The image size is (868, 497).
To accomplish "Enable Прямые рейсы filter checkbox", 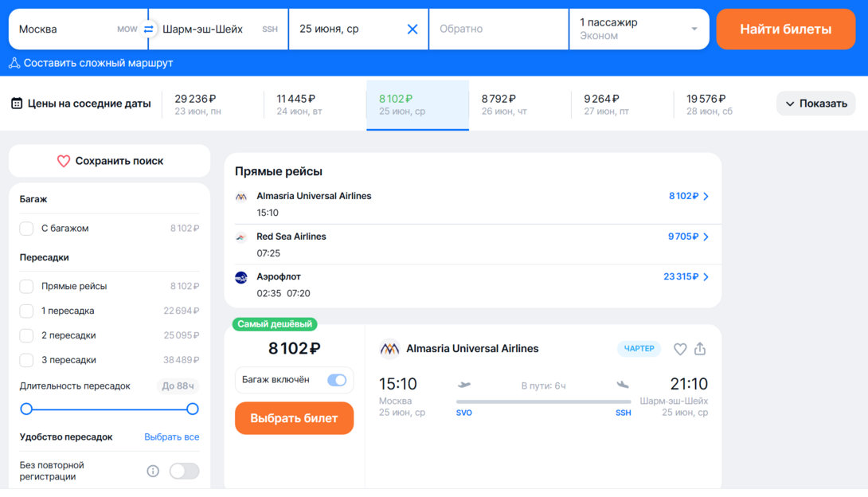I will pyautogui.click(x=27, y=287).
